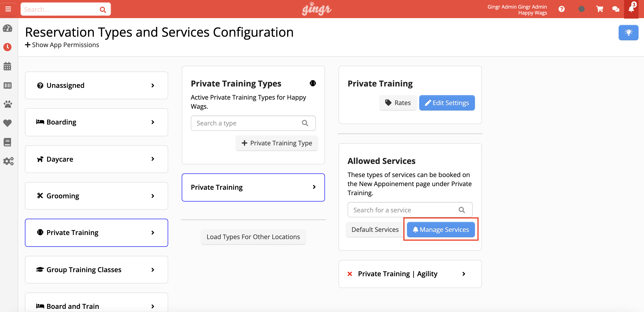644x312 pixels.
Task: Click the Rates button
Action: (398, 103)
